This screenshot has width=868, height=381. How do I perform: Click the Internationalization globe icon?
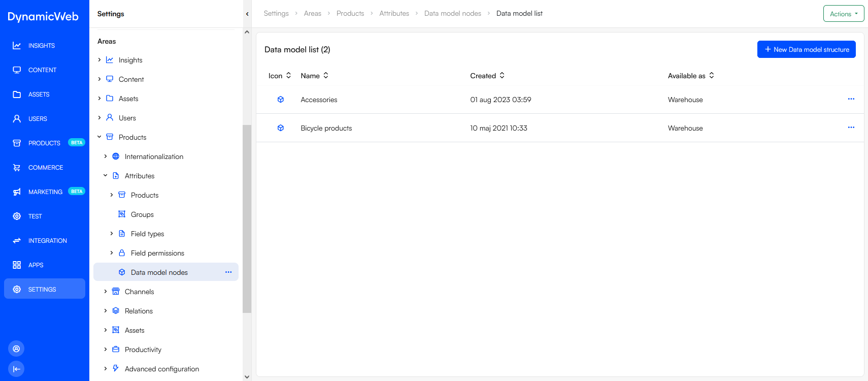(x=116, y=156)
